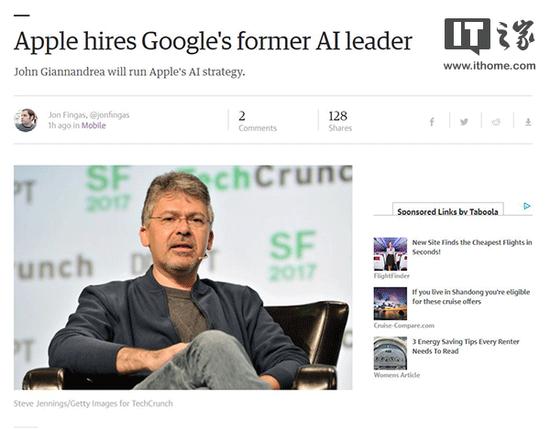Click the download/save icon
The image size is (550, 429).
coord(528,122)
